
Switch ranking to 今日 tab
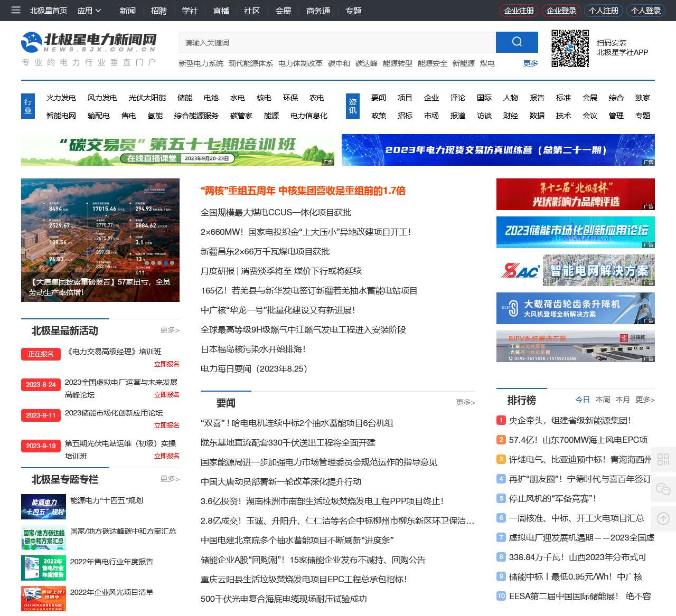pyautogui.click(x=583, y=400)
